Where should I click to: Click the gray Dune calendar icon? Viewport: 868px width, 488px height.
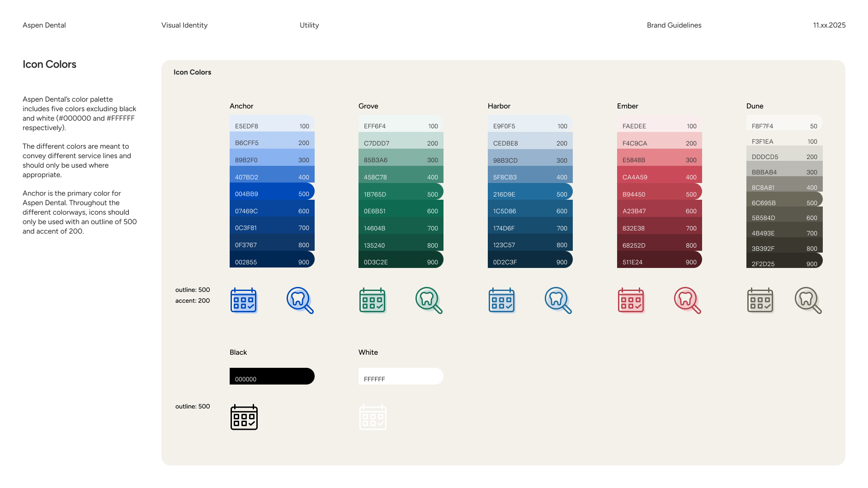point(760,300)
